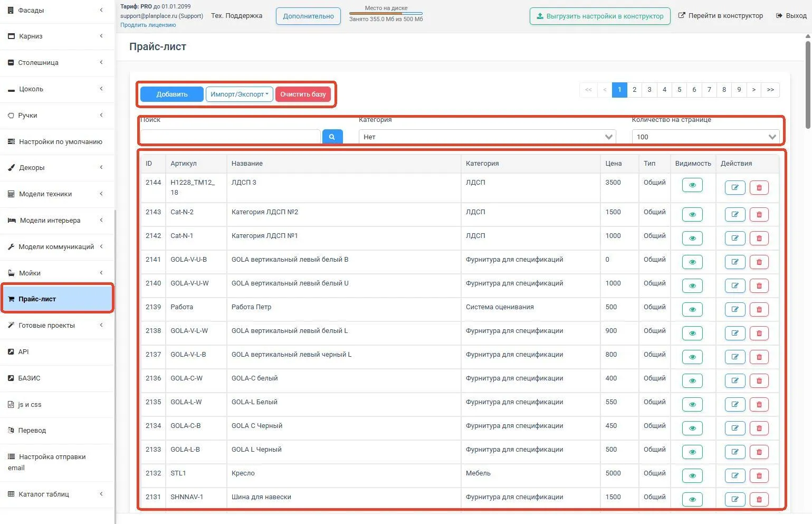Click the disk usage progress bar
812x524 pixels.
pos(386,14)
